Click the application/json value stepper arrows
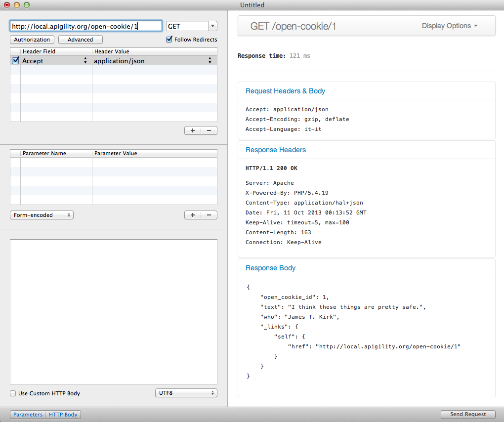504x422 pixels. (210, 61)
